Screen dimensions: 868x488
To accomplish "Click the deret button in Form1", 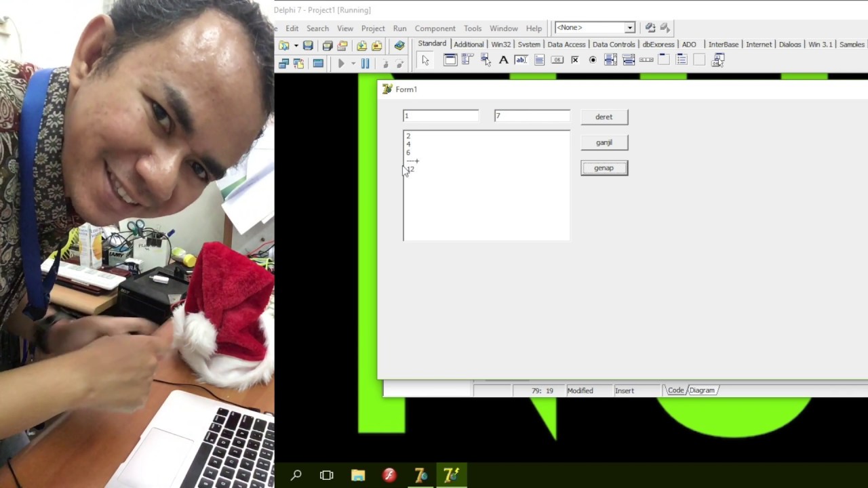I will [x=604, y=117].
